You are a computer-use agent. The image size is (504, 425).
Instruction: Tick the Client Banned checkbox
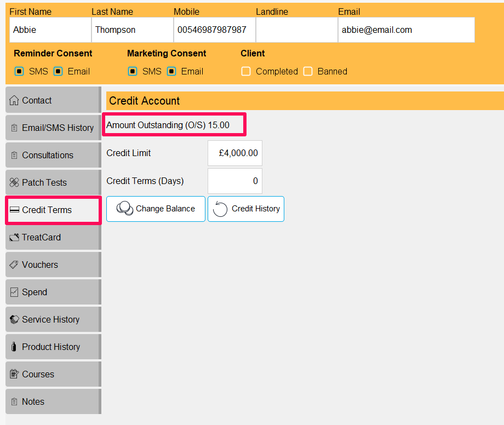coord(308,71)
